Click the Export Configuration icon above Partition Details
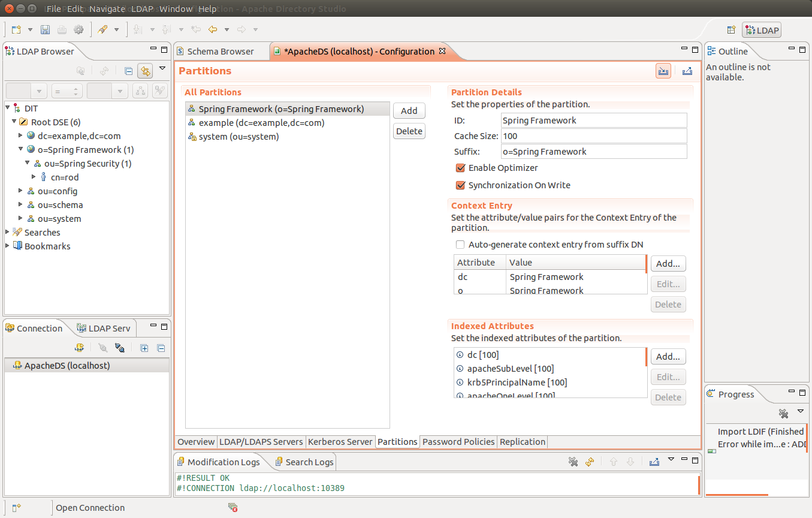This screenshot has width=812, height=518. pos(687,70)
